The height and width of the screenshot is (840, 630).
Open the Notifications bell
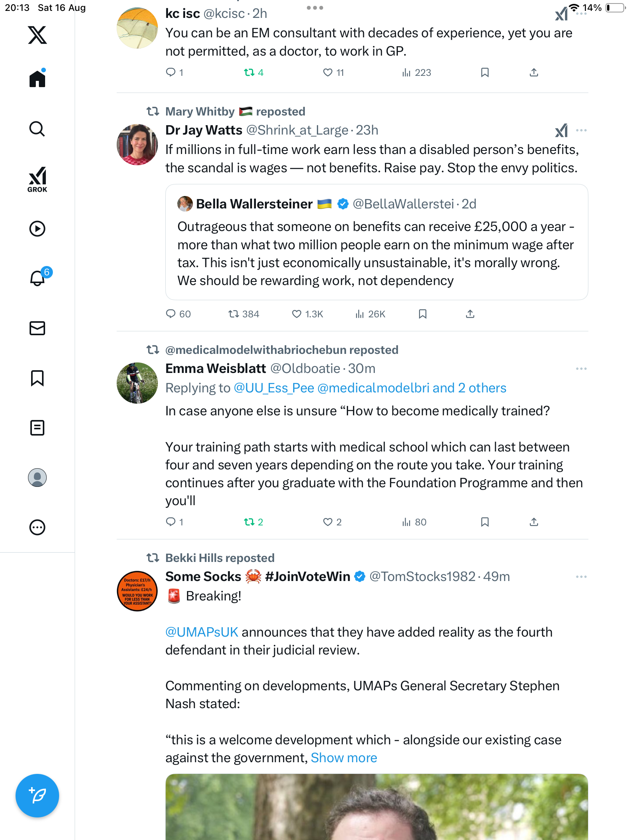coord(37,278)
